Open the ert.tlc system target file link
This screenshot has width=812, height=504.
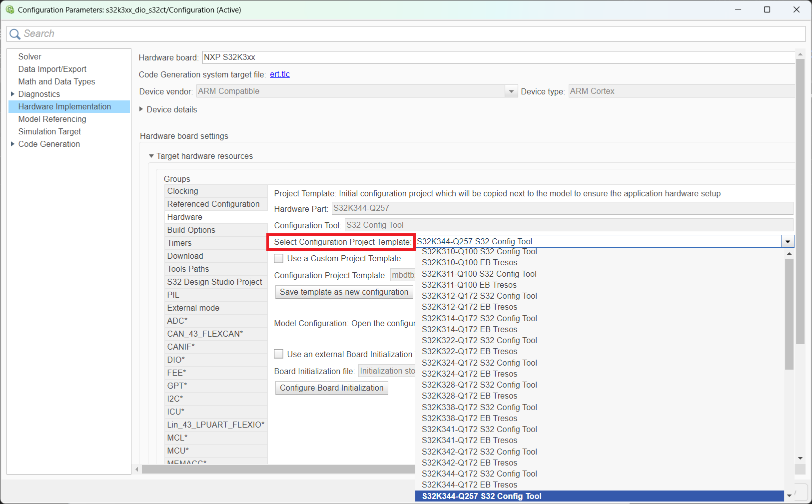280,74
